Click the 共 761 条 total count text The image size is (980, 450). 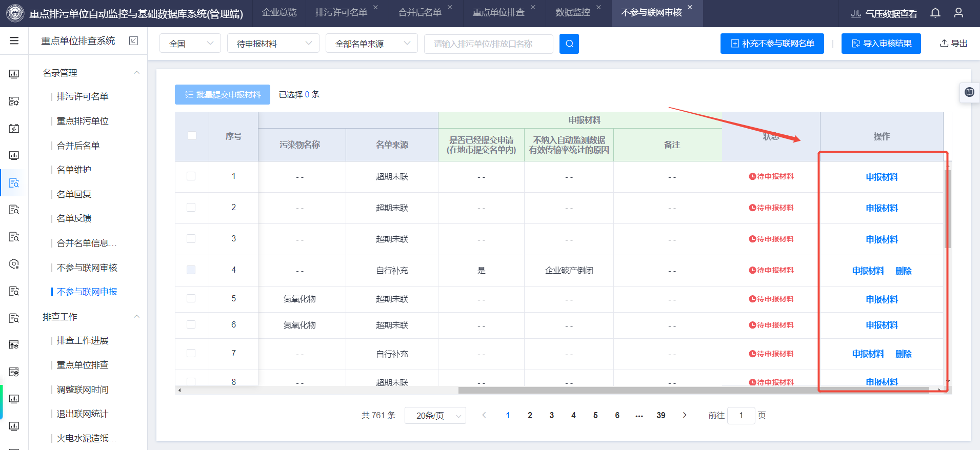click(378, 415)
